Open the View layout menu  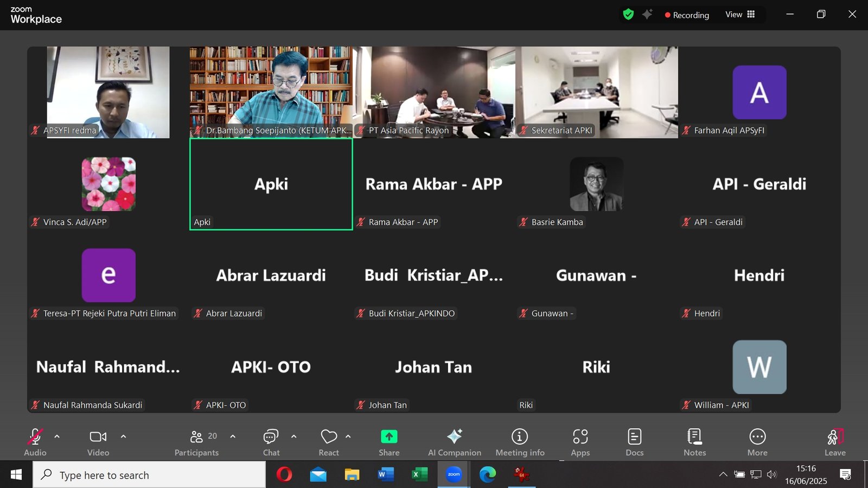pos(740,15)
